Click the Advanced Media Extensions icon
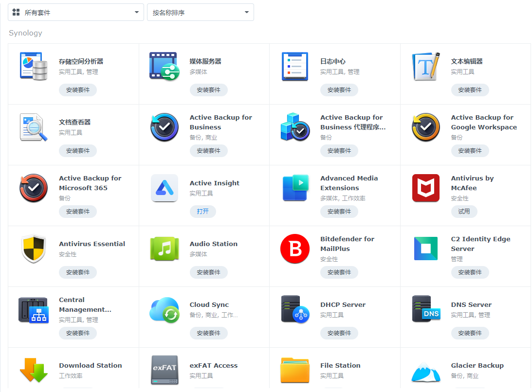Image resolution: width=532 pixels, height=392 pixels. point(295,188)
